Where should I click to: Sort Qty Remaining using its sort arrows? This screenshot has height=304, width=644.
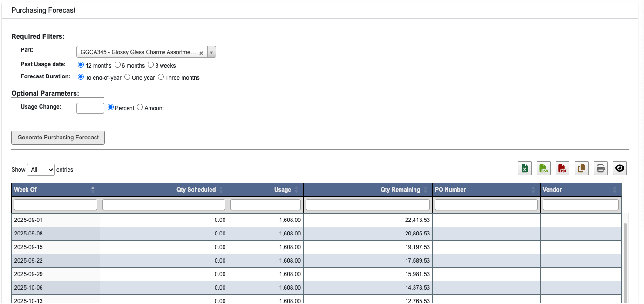[425, 189]
